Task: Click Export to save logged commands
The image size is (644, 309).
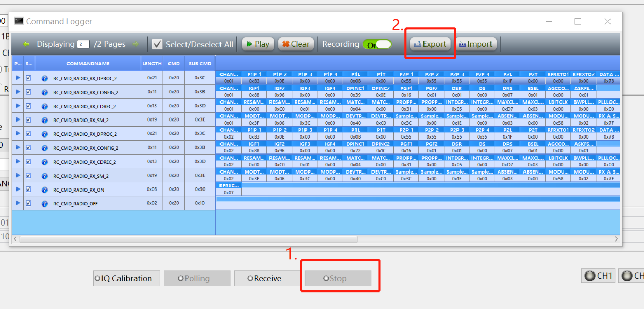Action: pyautogui.click(x=430, y=44)
